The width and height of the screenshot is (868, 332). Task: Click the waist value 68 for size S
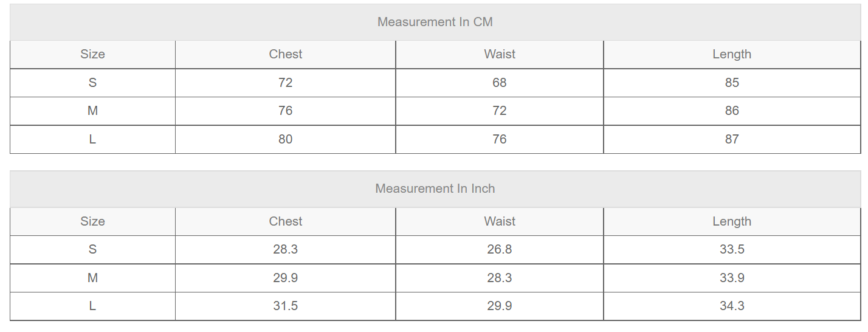point(499,83)
